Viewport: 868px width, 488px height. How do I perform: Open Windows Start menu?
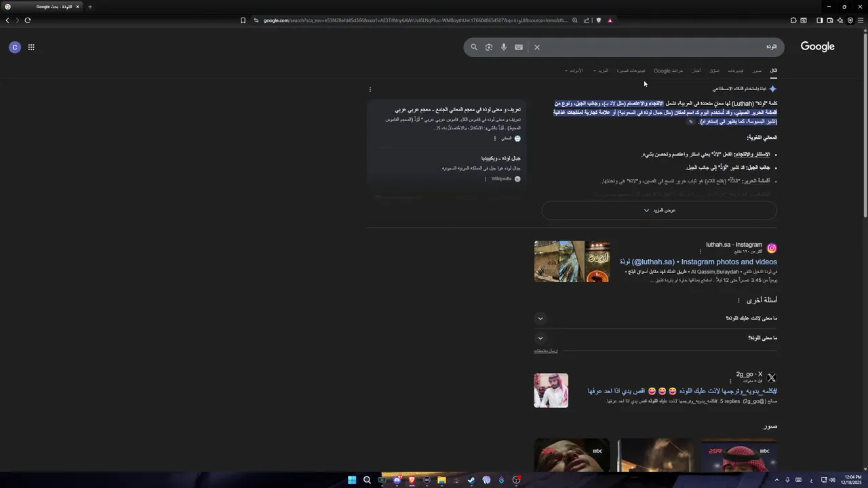point(352,481)
